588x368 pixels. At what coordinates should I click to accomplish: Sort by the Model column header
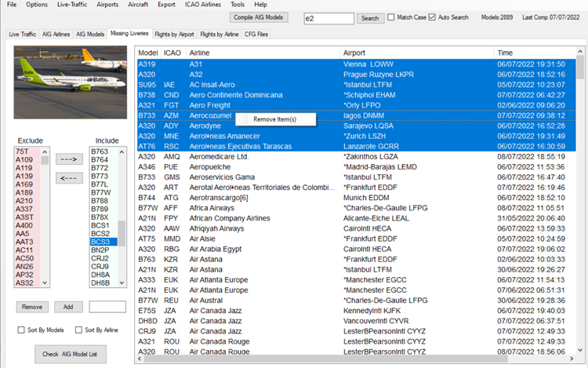(x=148, y=53)
